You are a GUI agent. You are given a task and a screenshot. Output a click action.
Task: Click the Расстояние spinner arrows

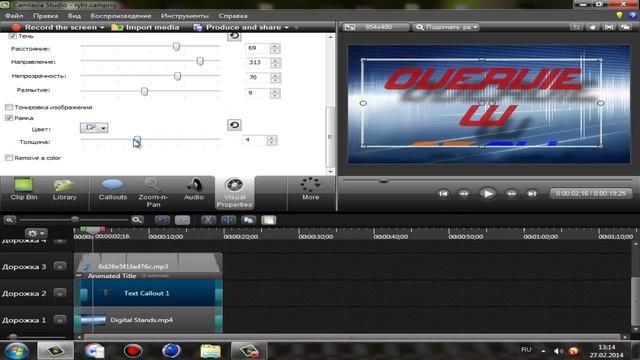click(275, 48)
